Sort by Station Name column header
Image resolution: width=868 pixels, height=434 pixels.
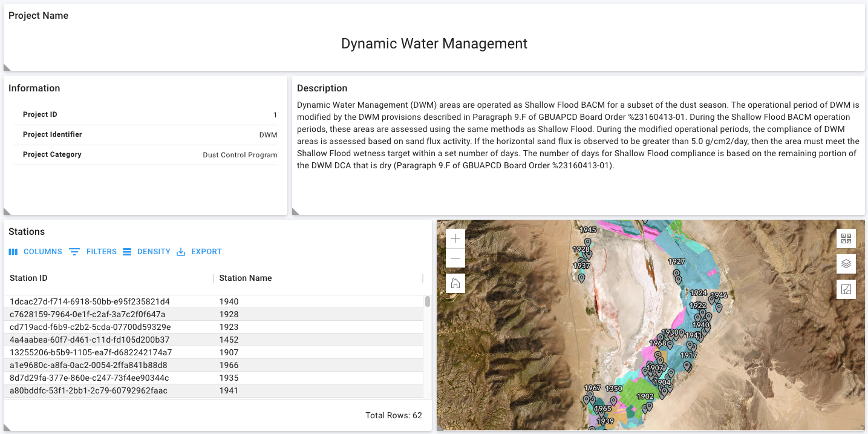point(245,278)
